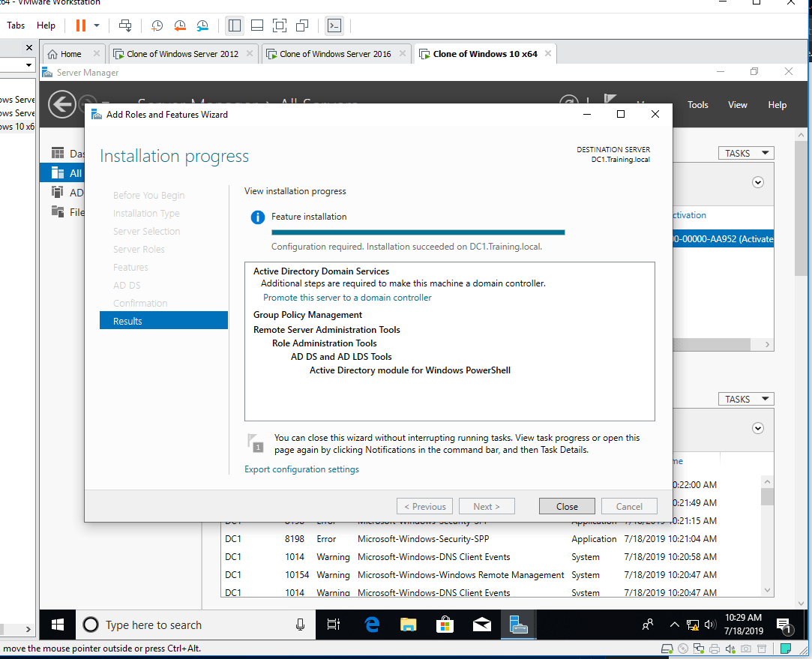
Task: Click the Feature installation progress bar
Action: point(418,232)
